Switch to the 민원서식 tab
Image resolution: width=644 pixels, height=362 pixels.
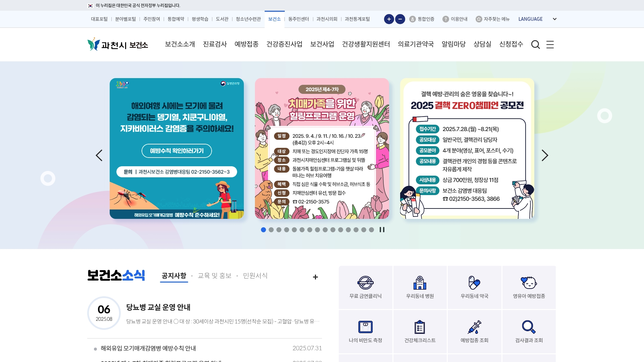pos(255,276)
